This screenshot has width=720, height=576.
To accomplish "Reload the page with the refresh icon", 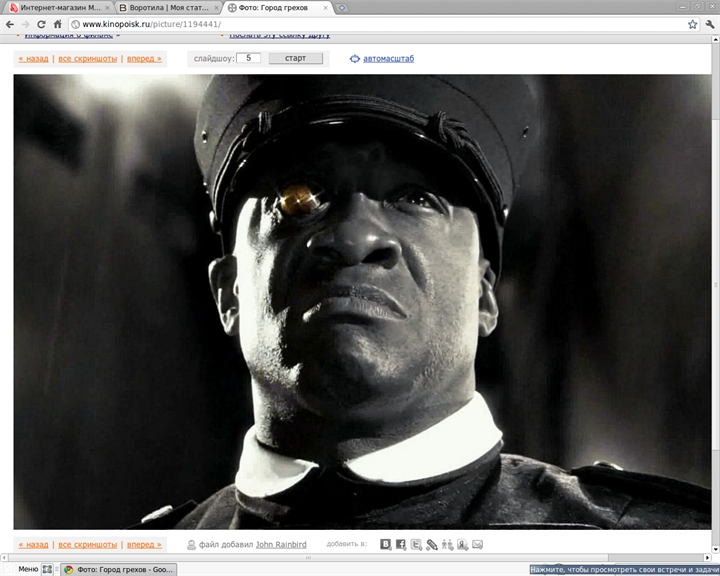I will (41, 24).
